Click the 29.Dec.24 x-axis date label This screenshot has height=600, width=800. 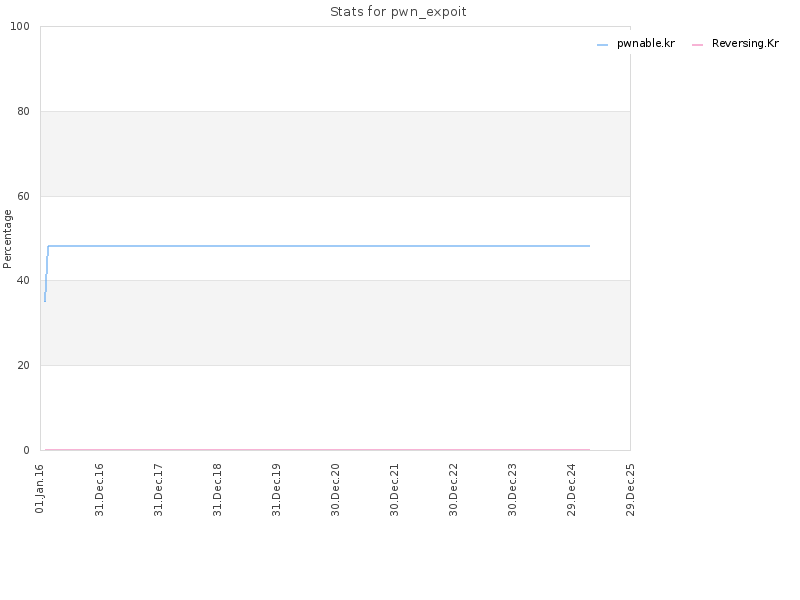click(x=571, y=490)
